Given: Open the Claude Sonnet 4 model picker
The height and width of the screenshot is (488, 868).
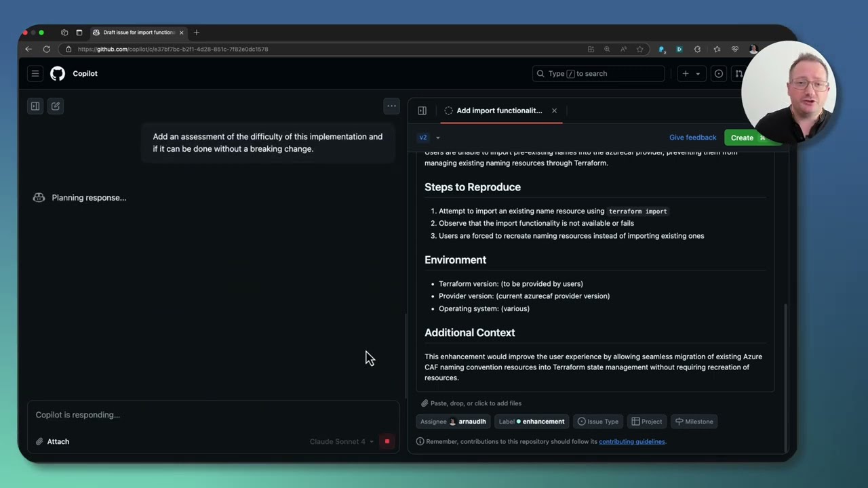Looking at the screenshot, I should [x=342, y=441].
